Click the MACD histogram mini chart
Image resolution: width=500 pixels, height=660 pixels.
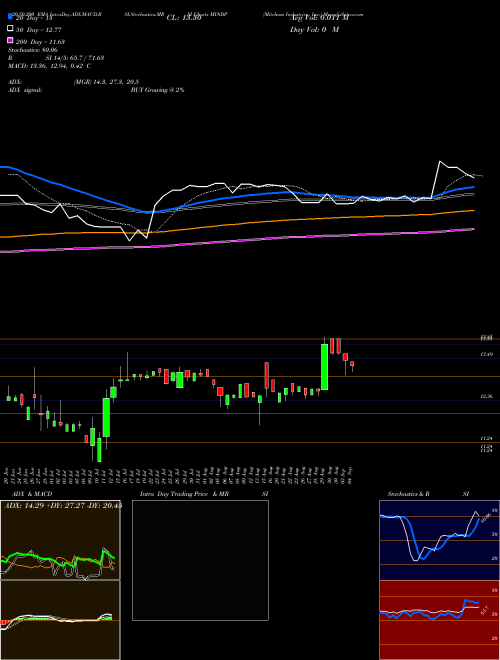(60, 620)
